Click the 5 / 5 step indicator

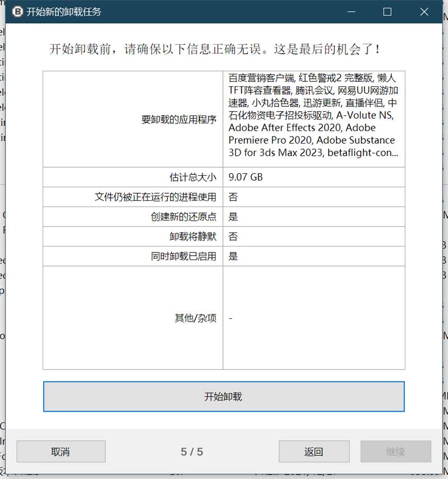click(x=192, y=451)
